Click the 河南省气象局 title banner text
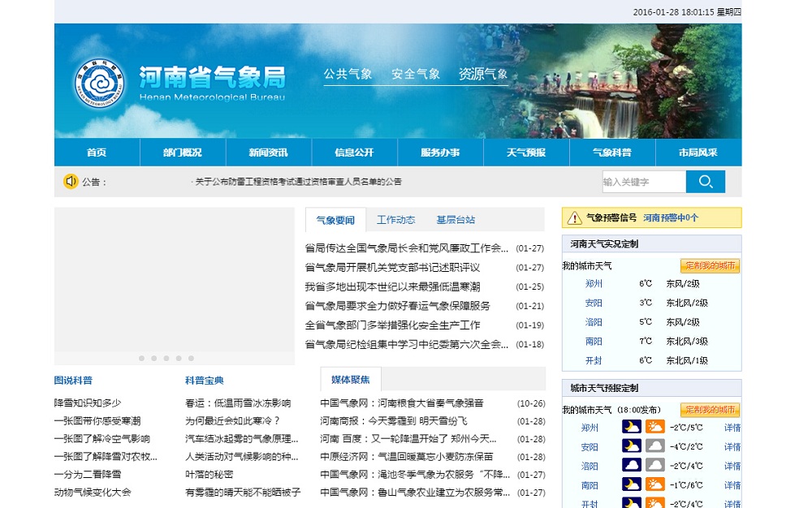 212,77
